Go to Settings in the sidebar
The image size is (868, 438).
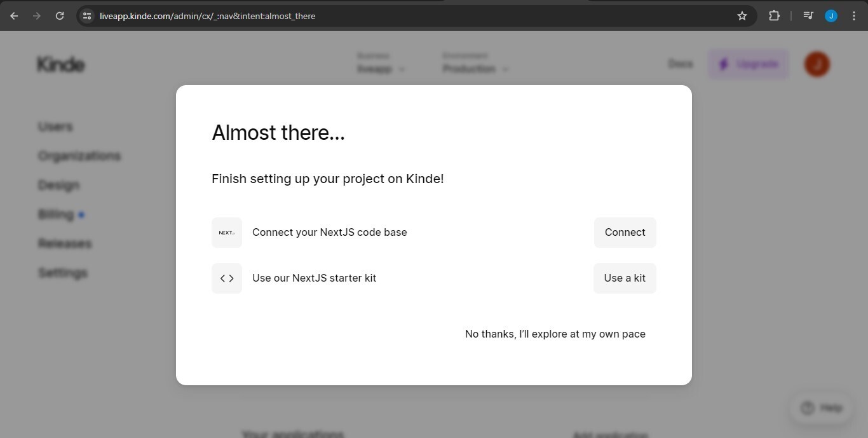tap(63, 273)
